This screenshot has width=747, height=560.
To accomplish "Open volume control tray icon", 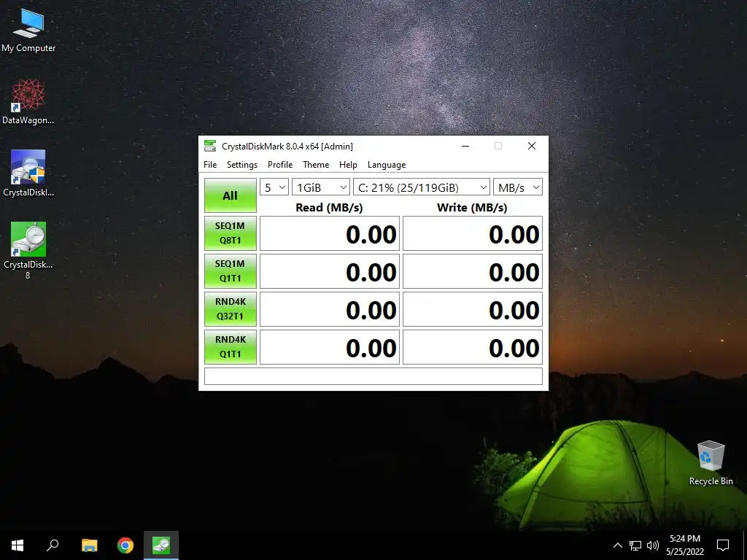I will click(x=653, y=545).
